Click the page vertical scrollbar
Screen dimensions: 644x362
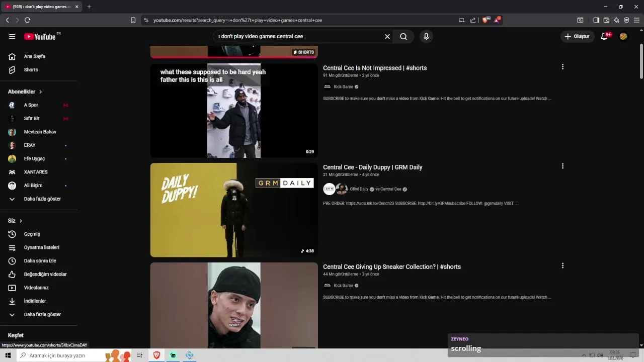click(x=641, y=60)
